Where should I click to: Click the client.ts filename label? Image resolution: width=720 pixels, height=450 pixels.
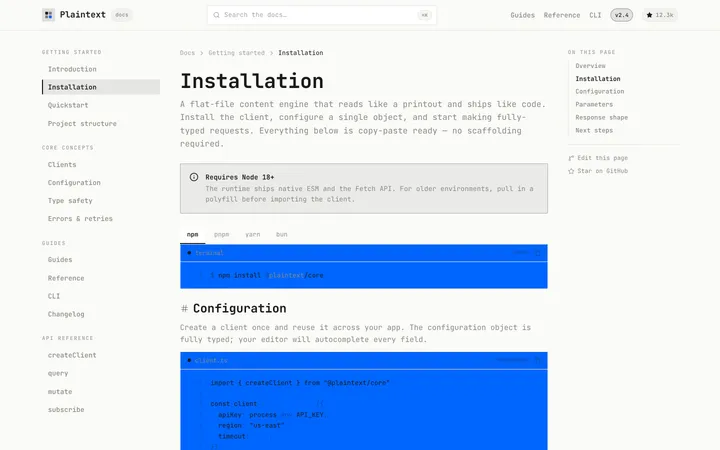click(x=211, y=360)
